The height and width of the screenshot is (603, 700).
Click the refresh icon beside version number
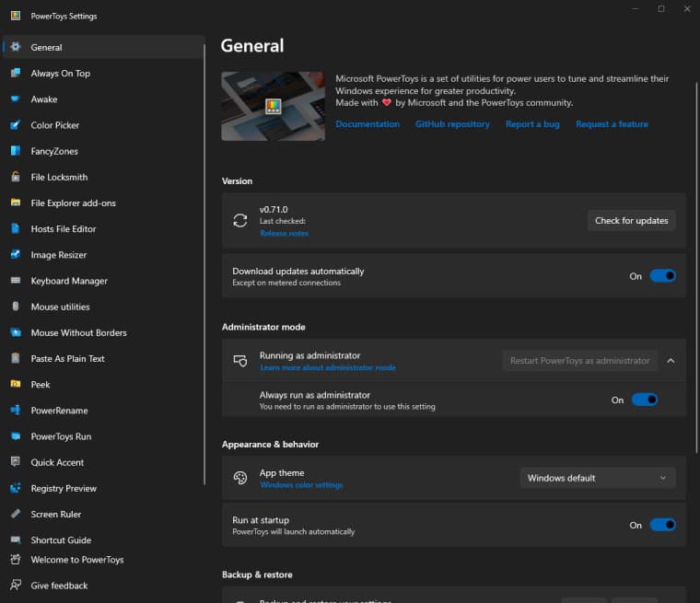click(x=240, y=220)
